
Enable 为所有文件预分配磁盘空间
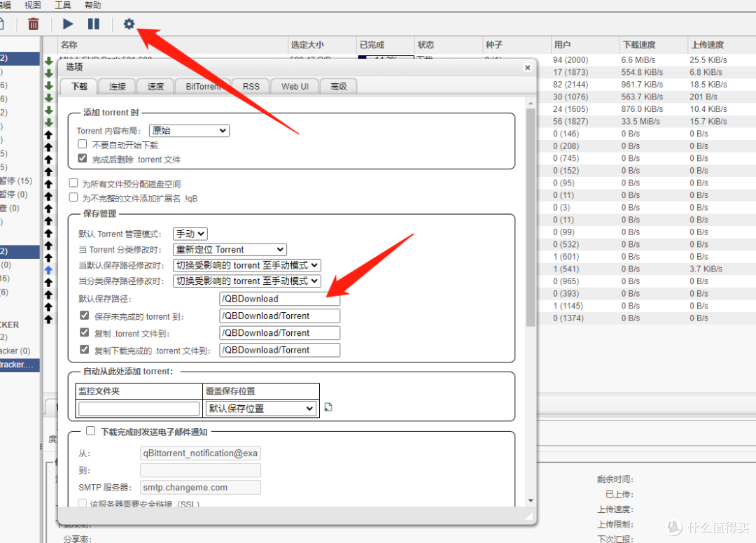click(73, 183)
